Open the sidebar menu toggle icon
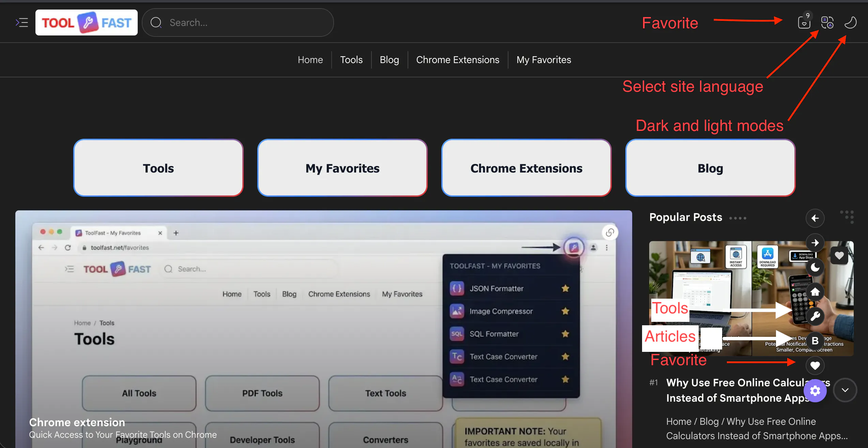This screenshot has height=448, width=868. point(22,23)
